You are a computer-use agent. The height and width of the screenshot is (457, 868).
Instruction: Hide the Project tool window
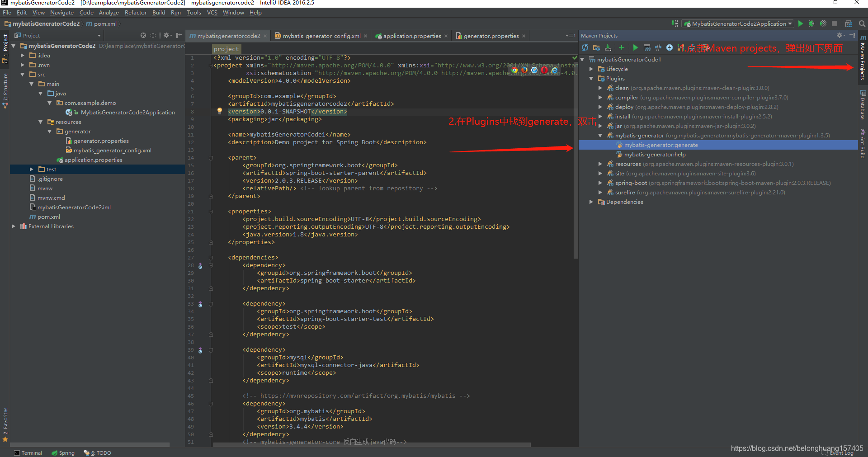(179, 35)
